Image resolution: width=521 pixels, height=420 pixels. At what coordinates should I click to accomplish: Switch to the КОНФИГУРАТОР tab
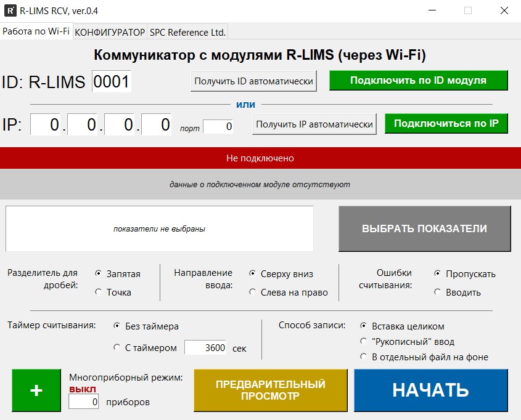point(110,32)
